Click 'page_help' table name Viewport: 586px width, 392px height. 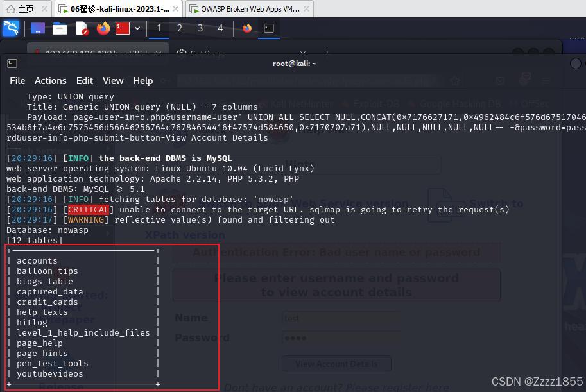(40, 343)
